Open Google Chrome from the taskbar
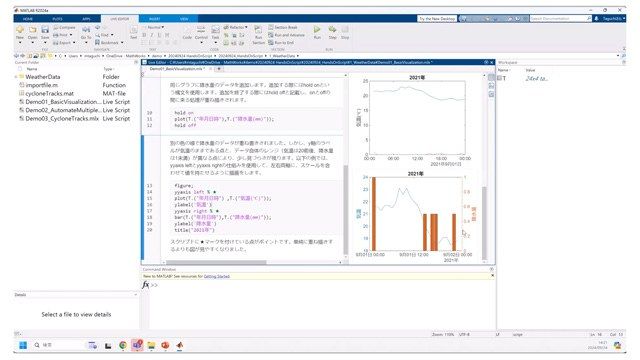Image resolution: width=640 pixels, height=360 pixels. (x=123, y=345)
